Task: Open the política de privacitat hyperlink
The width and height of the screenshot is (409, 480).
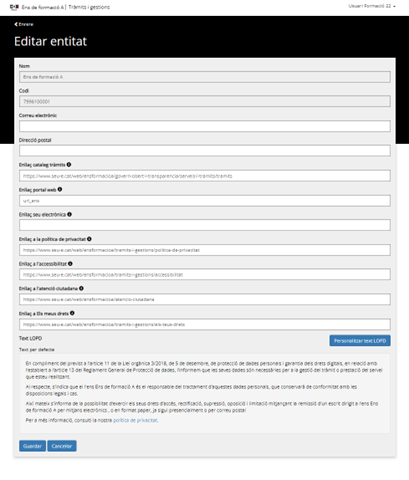Action: point(135,420)
